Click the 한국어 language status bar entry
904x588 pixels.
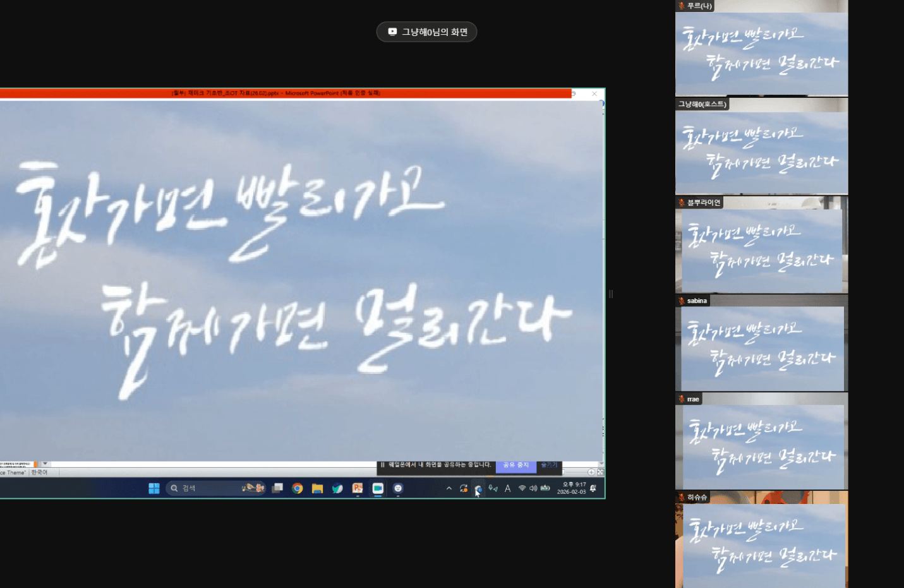[x=39, y=472]
